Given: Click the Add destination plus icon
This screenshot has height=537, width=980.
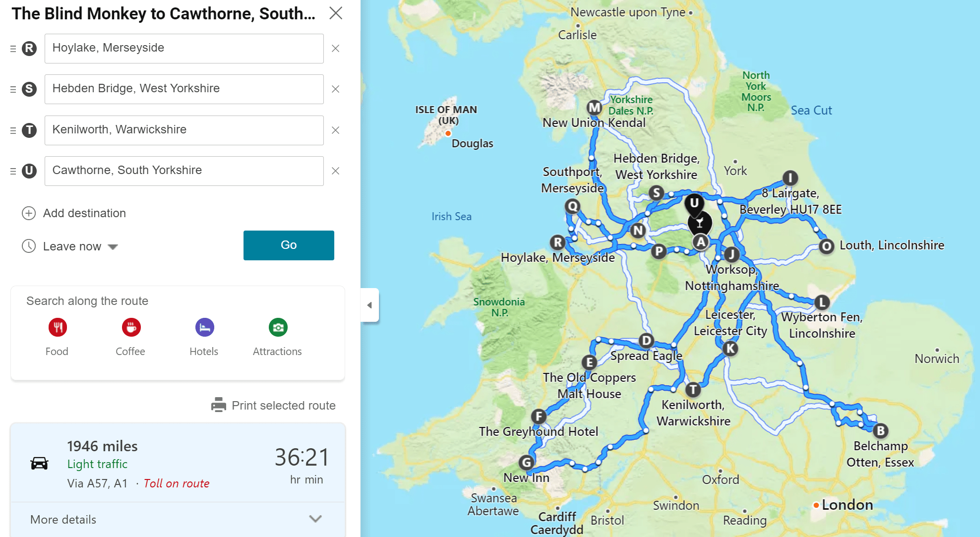Looking at the screenshot, I should (29, 213).
